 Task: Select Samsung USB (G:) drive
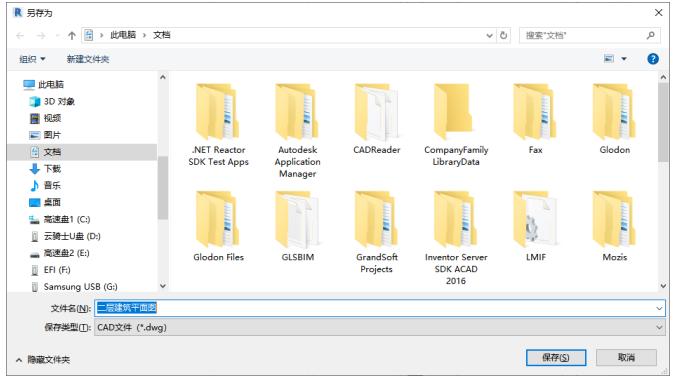73,287
